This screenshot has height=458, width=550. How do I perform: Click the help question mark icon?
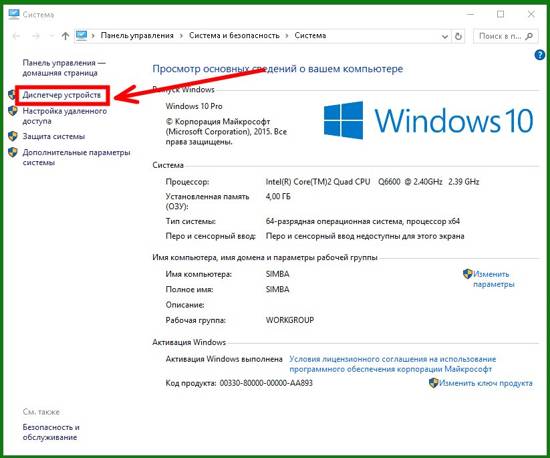click(x=539, y=55)
